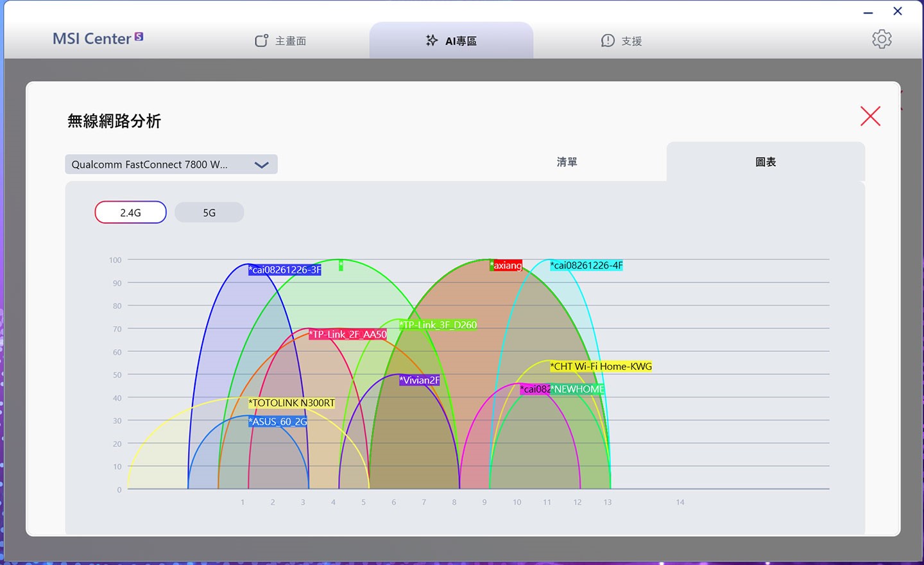The height and width of the screenshot is (565, 924).
Task: Open MSI Center settings gear
Action: click(x=882, y=39)
